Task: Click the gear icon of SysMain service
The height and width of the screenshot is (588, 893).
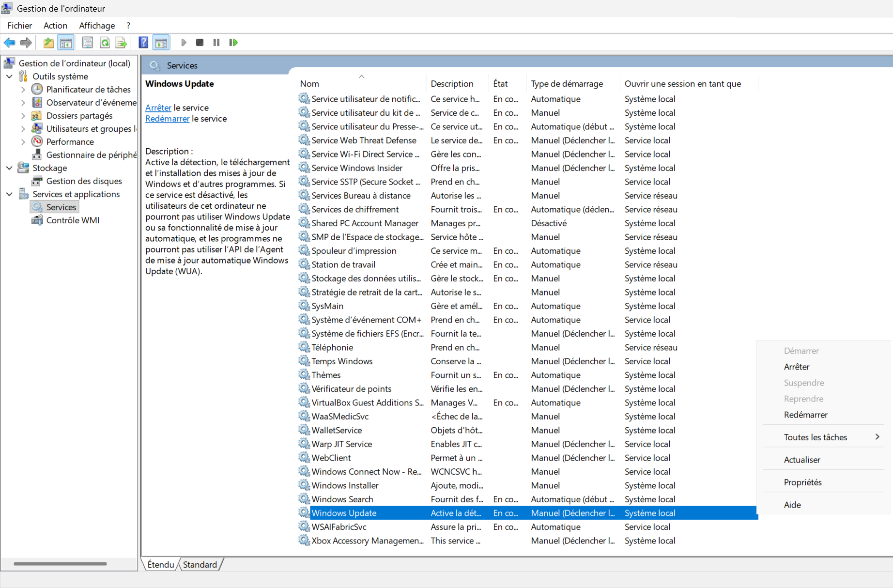Action: 304,306
